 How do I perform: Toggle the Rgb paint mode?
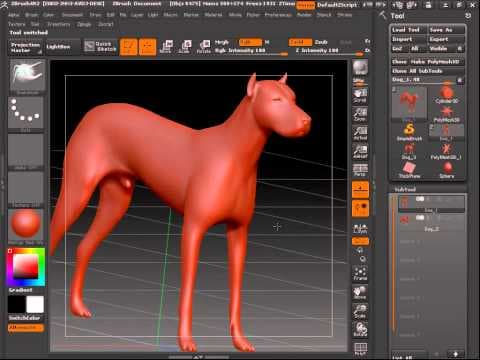(251, 42)
